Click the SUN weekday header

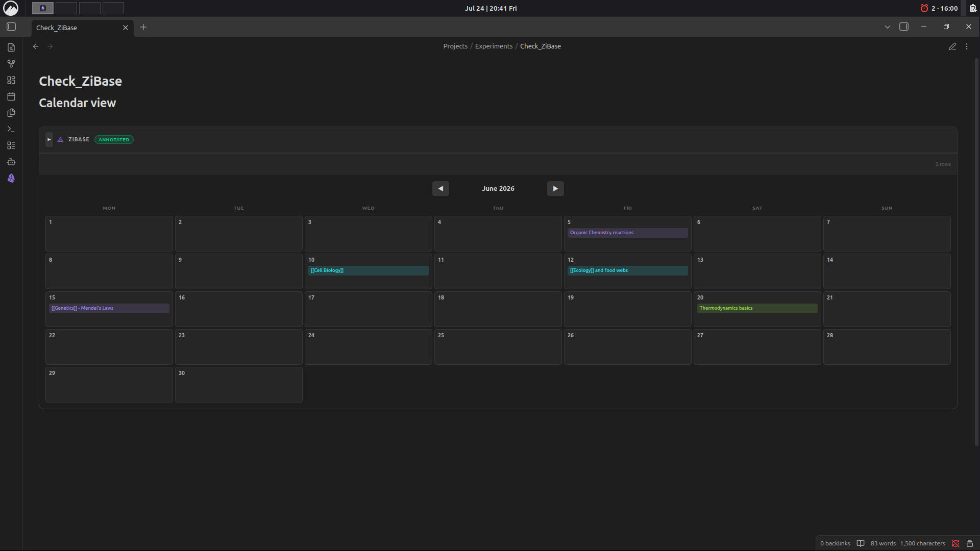pos(887,208)
